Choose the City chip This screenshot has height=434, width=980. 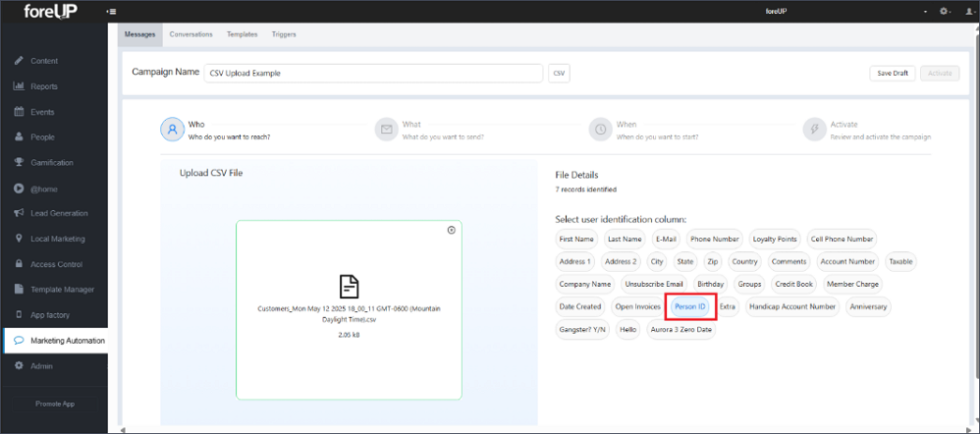tap(657, 261)
